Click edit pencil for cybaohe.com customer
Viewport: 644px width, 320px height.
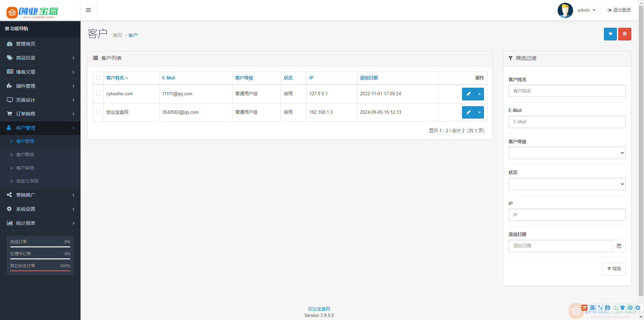(468, 94)
